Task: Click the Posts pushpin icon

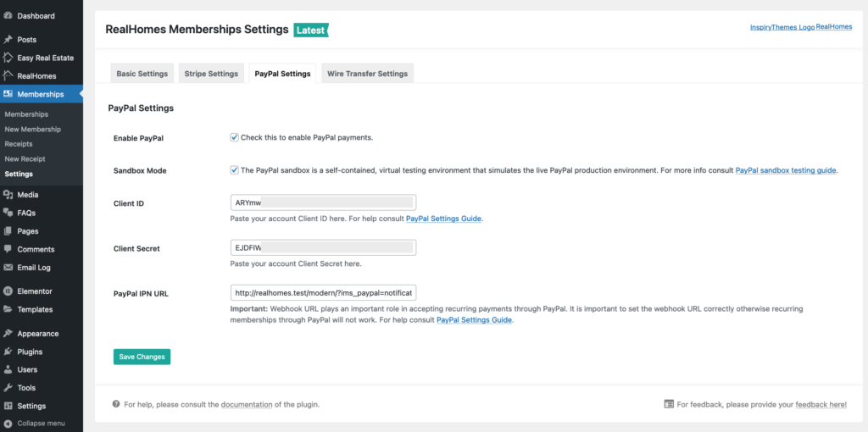Action: [x=8, y=40]
